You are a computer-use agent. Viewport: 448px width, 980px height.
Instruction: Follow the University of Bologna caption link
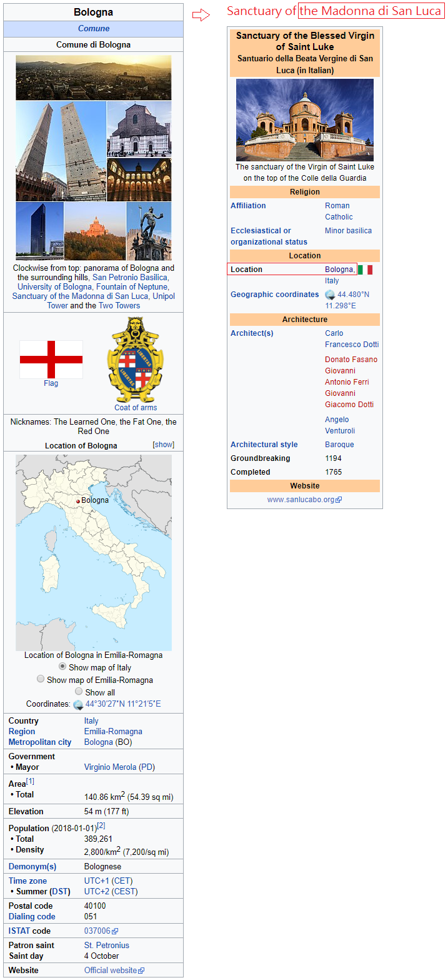point(55,287)
